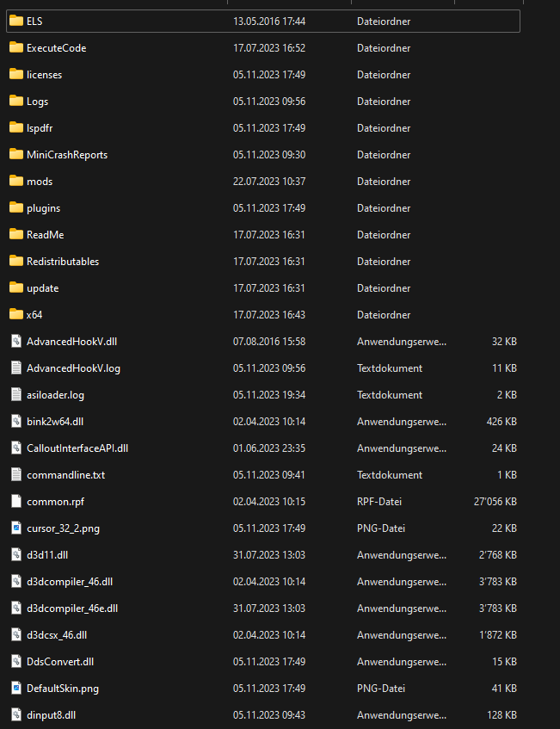Click the d3dcompiler_46.dll file name
Image resolution: width=560 pixels, height=729 pixels.
(x=69, y=582)
